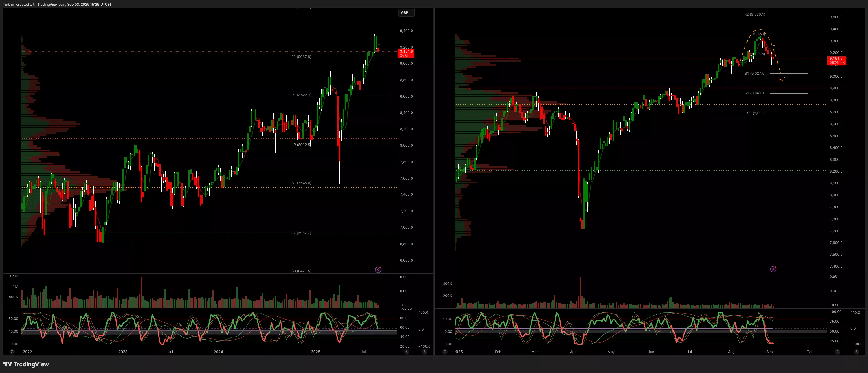Click the 'Aug' label on right chart axis
868x373 pixels.
pyautogui.click(x=731, y=352)
